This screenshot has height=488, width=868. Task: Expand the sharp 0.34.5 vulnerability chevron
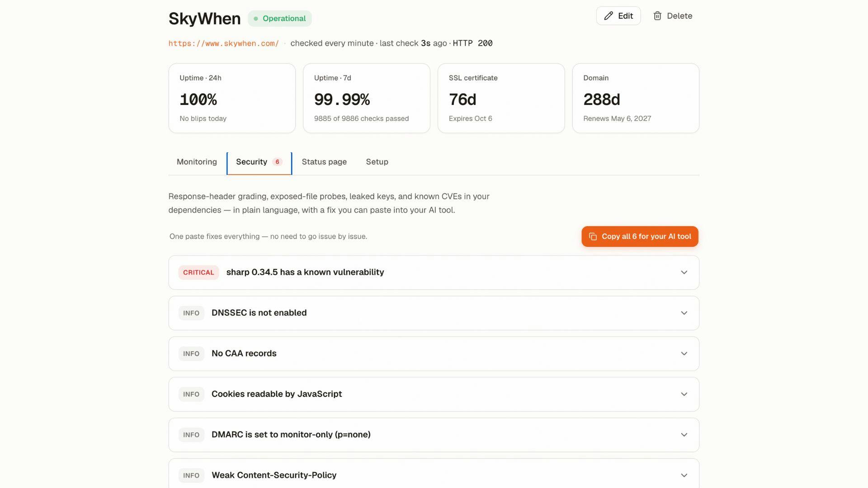[x=684, y=272]
